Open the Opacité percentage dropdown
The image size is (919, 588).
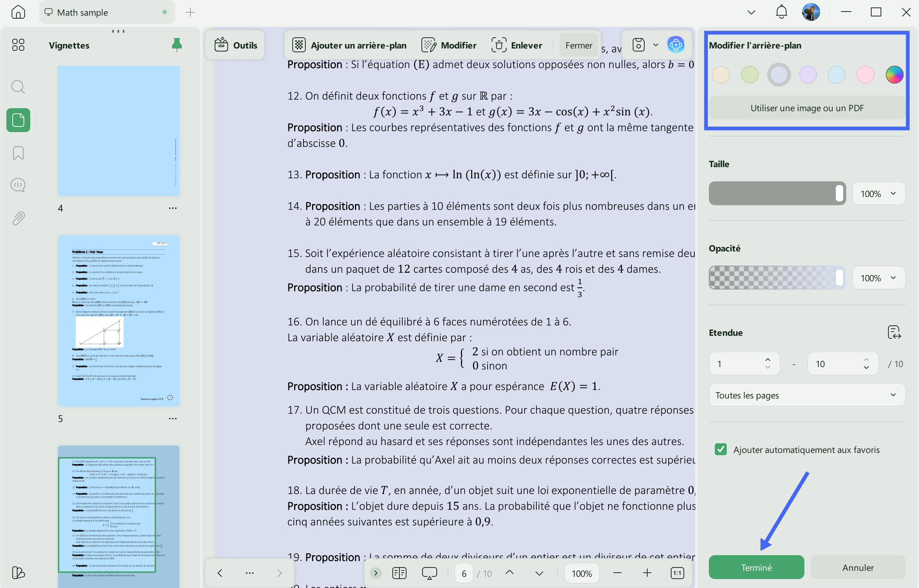[x=879, y=278]
